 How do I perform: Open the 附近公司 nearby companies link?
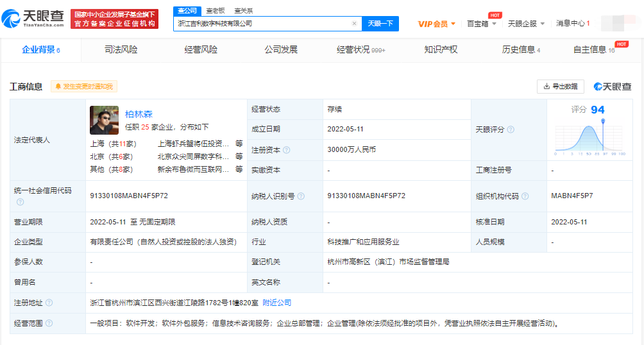coord(277,303)
